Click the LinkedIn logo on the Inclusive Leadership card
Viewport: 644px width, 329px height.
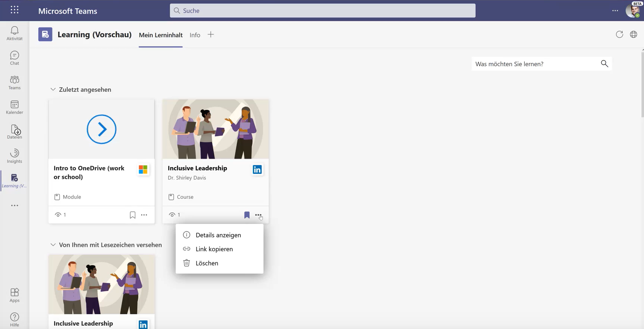[x=257, y=170]
